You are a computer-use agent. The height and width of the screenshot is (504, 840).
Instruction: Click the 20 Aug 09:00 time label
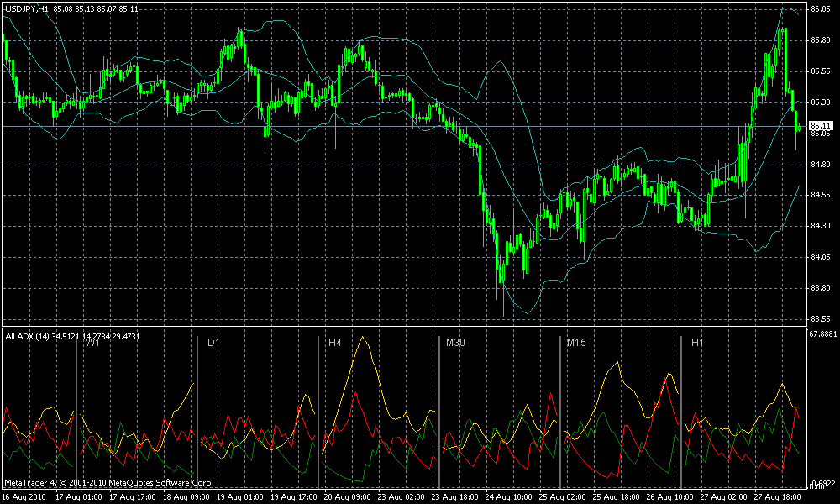[348, 497]
